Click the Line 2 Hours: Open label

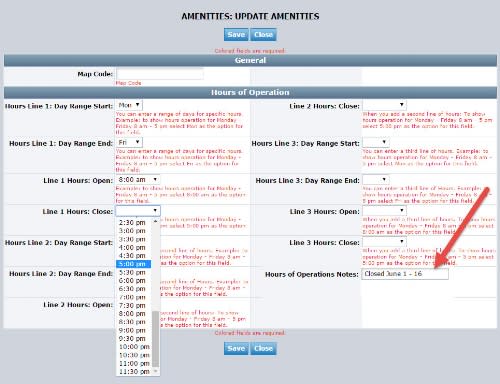coord(78,305)
